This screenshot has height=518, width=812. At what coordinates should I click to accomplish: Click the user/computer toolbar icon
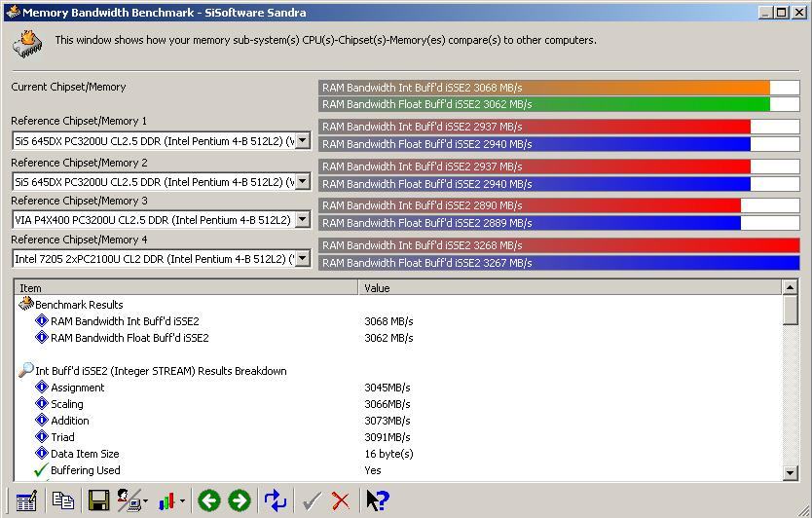[129, 500]
